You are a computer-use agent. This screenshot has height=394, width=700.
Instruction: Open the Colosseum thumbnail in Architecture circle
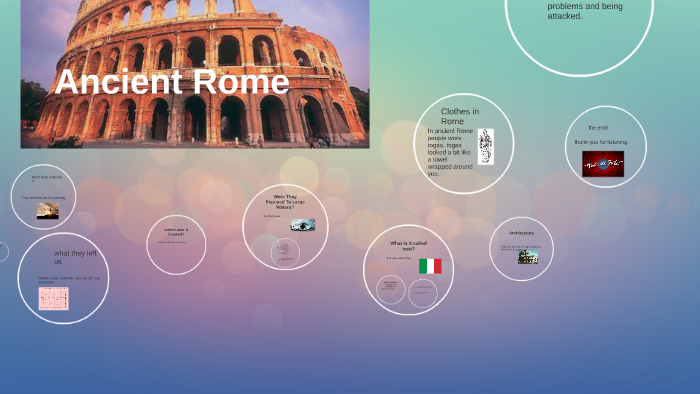pos(528,257)
